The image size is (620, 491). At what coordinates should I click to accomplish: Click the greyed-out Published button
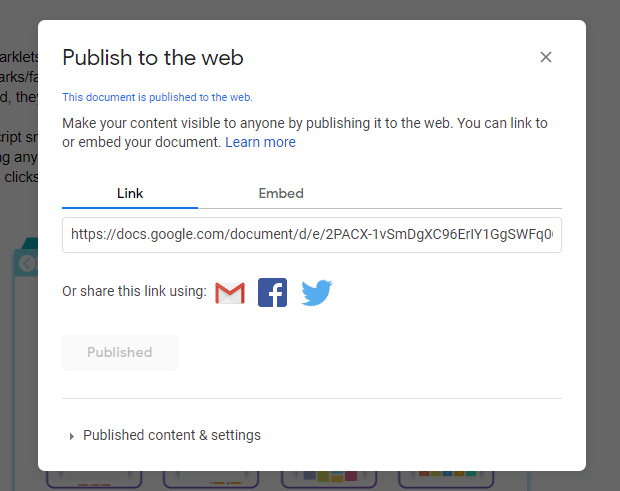pyautogui.click(x=120, y=353)
